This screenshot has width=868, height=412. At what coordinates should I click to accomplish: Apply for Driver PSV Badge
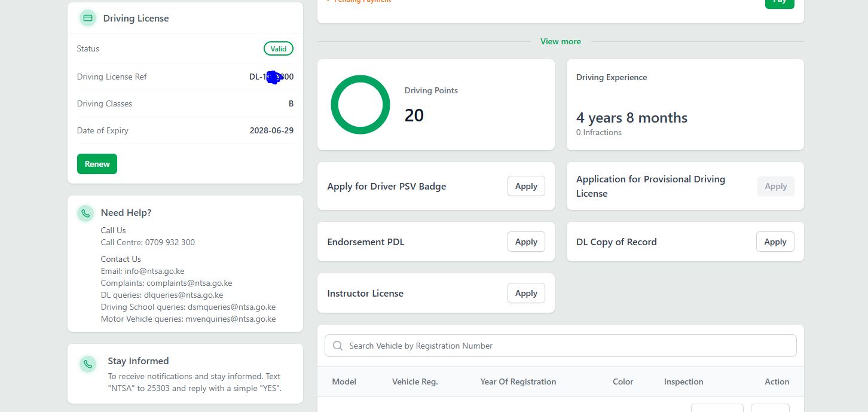click(x=526, y=186)
